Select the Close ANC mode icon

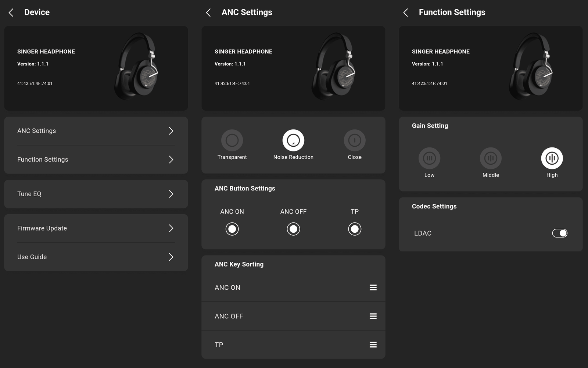click(x=355, y=140)
